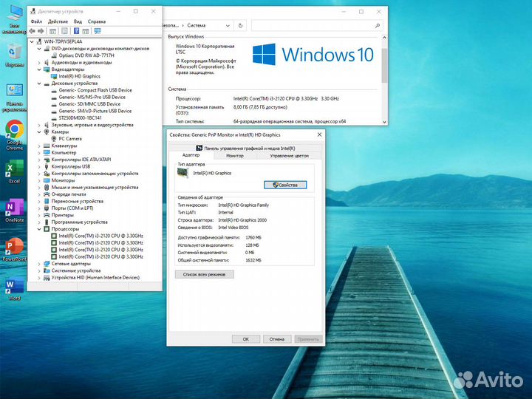Select Generic- SD/MMC USB Device

(x=89, y=104)
